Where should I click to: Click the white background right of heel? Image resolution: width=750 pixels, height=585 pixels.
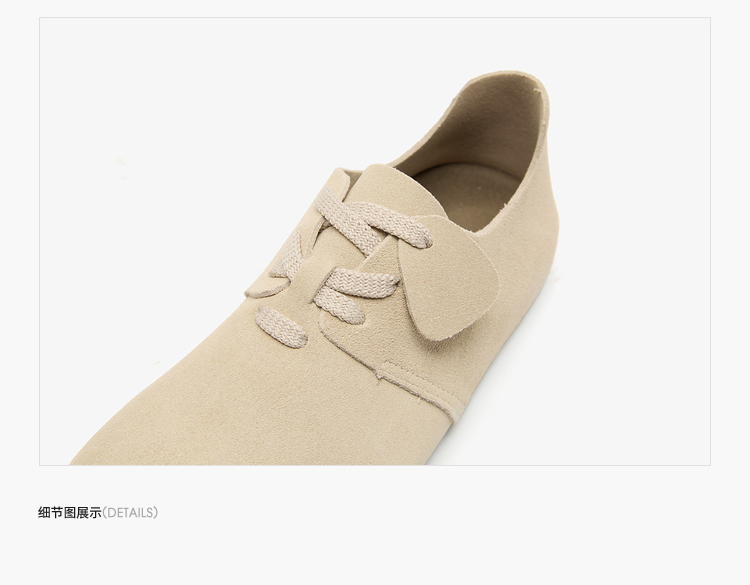636,239
